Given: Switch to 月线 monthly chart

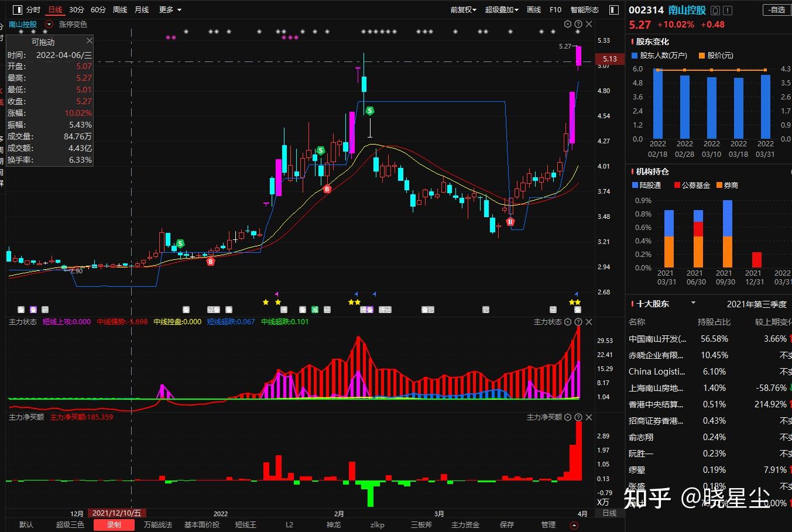Looking at the screenshot, I should [142, 10].
